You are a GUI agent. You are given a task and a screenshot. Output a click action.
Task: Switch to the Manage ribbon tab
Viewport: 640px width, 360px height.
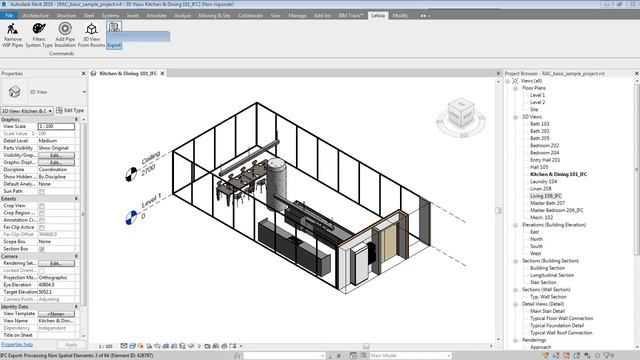click(x=297, y=16)
